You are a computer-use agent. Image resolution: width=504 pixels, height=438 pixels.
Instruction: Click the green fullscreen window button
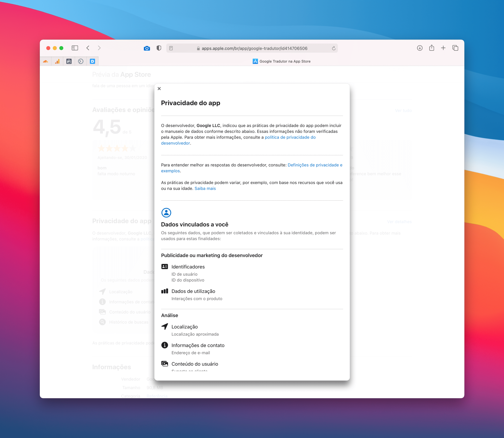point(61,48)
